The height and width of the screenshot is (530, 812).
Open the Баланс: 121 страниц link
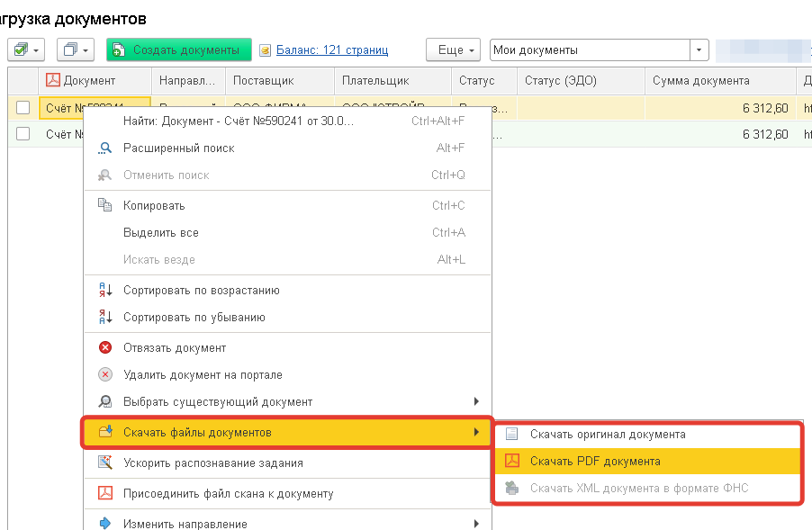[332, 49]
